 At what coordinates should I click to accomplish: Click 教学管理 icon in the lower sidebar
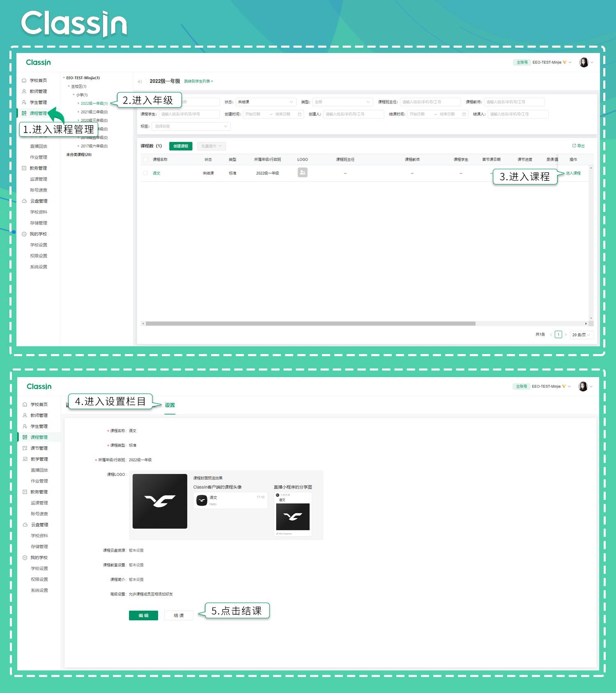click(x=25, y=459)
